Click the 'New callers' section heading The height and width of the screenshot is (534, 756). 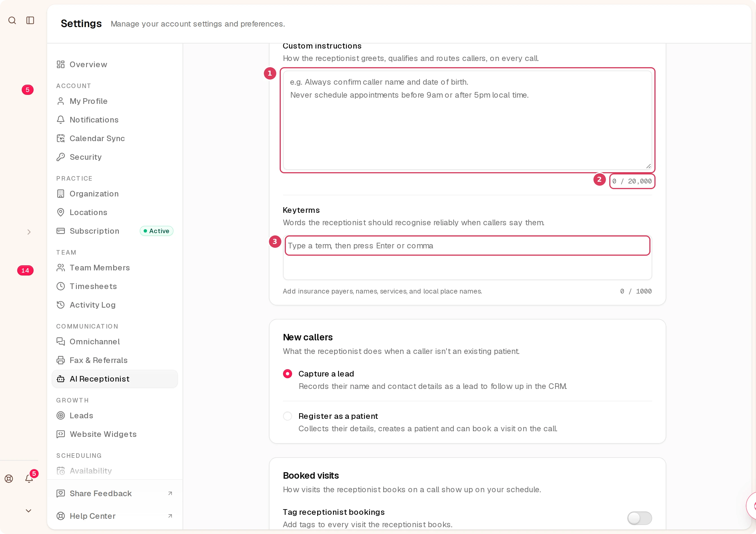308,337
